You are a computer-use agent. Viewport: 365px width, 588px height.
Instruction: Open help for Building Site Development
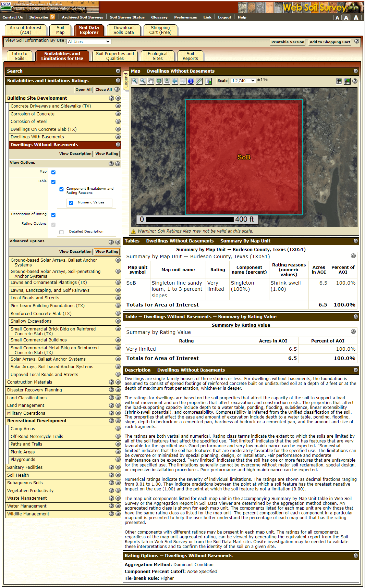click(111, 98)
